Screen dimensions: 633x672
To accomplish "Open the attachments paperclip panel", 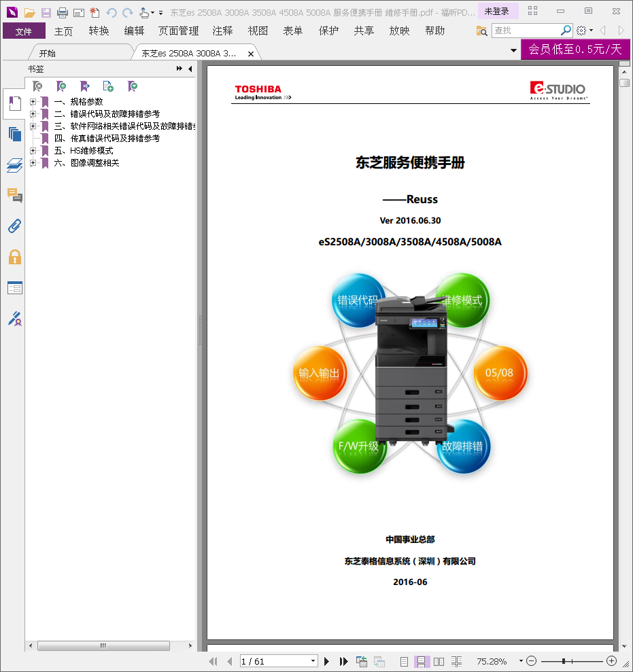I will coord(14,226).
